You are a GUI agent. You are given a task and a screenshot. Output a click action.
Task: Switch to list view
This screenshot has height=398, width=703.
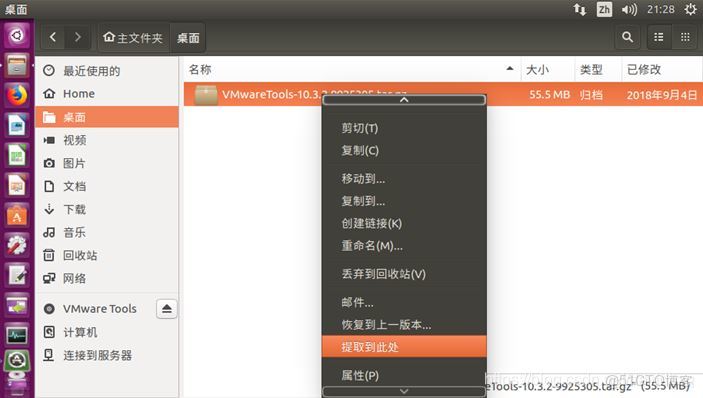click(x=659, y=37)
